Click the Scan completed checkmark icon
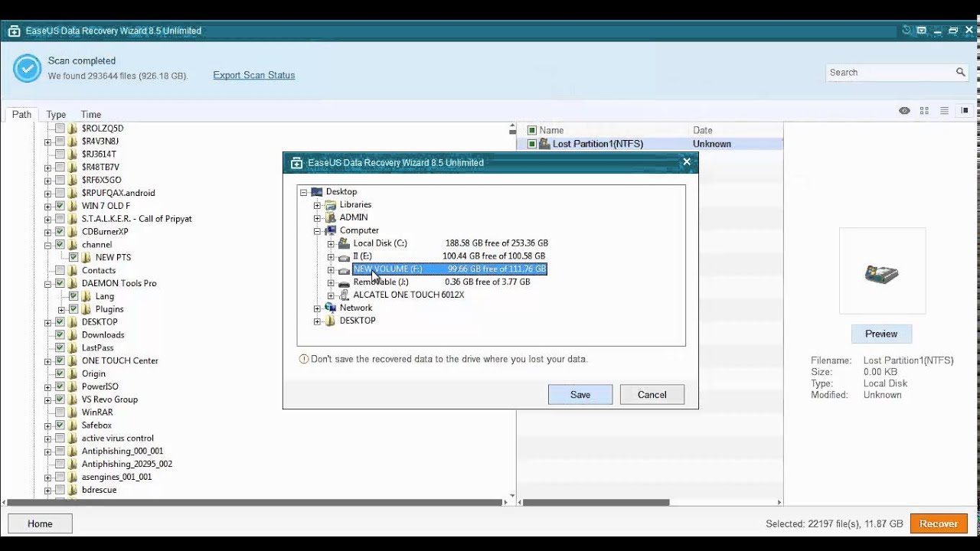 [27, 68]
